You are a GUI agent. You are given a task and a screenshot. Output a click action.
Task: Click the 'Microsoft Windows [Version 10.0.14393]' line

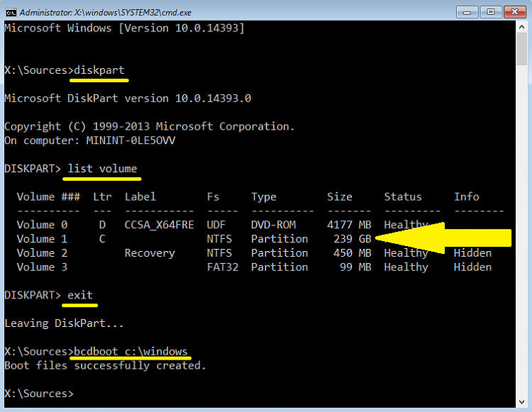124,28
